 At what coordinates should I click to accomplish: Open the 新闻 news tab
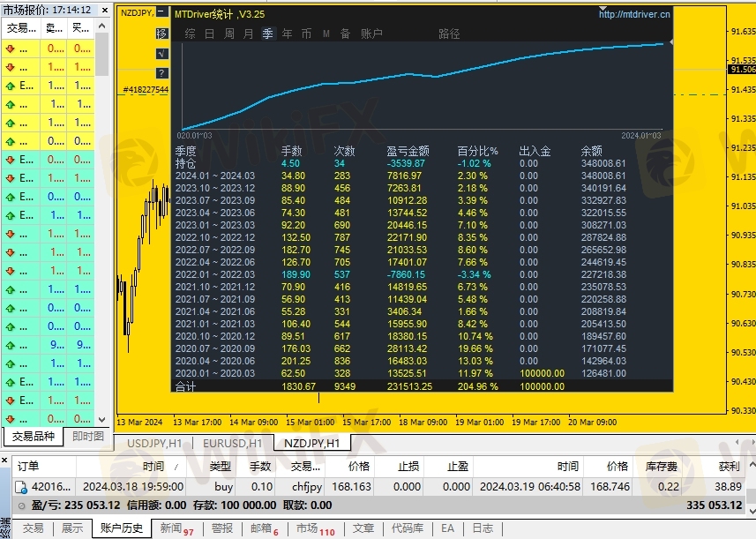pyautogui.click(x=176, y=529)
